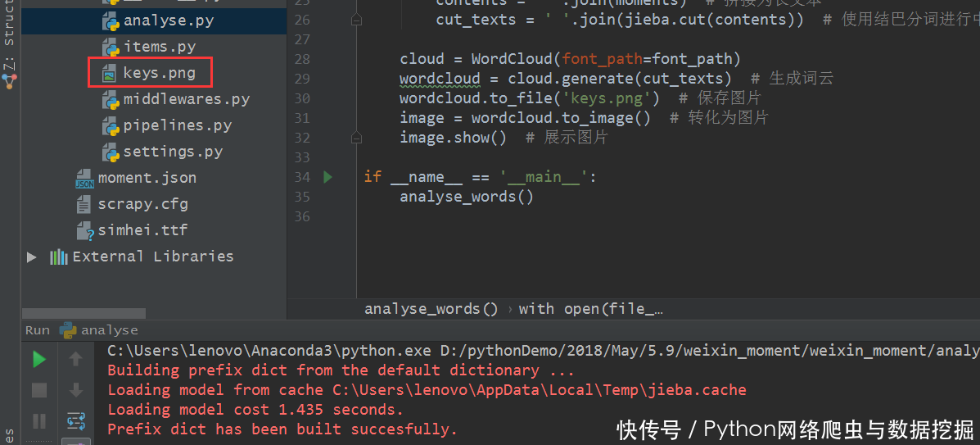Click External Libraries bar-chart icon

click(59, 257)
